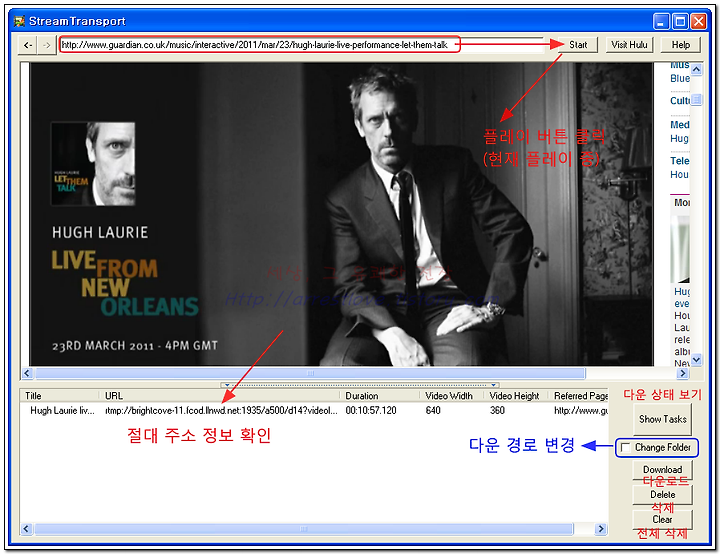
Task: Click the Clear button
Action: coord(662,520)
